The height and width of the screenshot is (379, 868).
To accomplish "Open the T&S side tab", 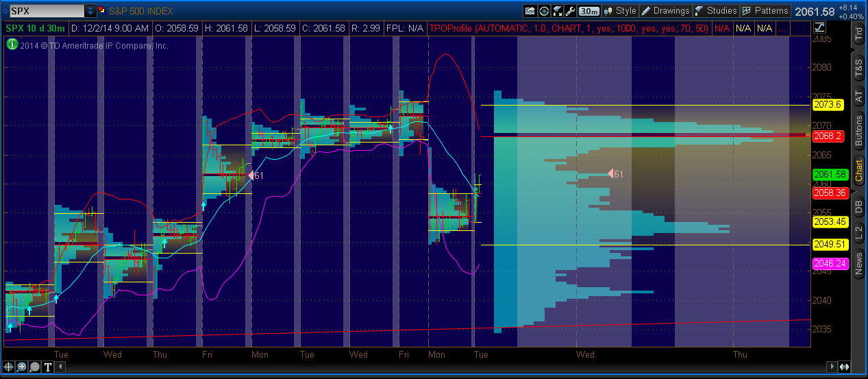I will [x=859, y=67].
